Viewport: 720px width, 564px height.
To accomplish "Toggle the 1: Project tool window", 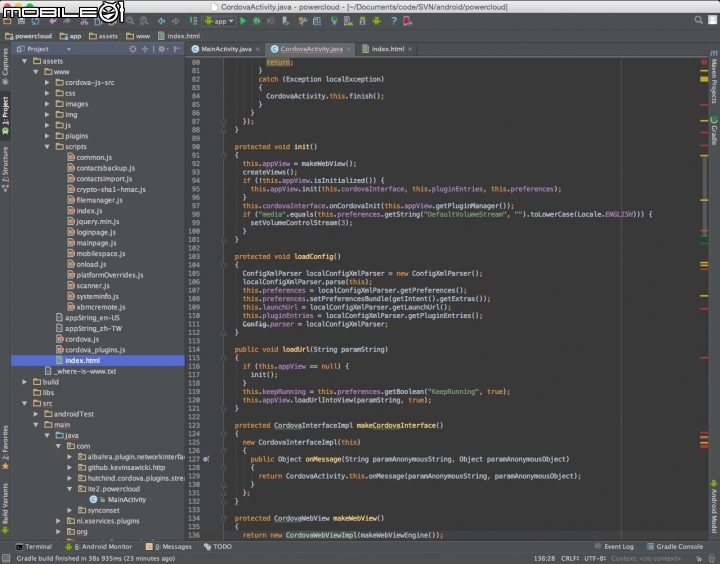I will point(5,116).
